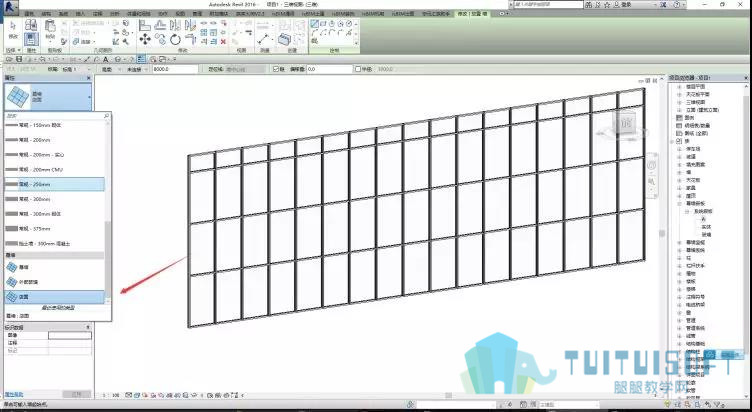This screenshot has width=752, height=412.
Task: Select 常规 - 200mm CMU wall type
Action: (54, 169)
